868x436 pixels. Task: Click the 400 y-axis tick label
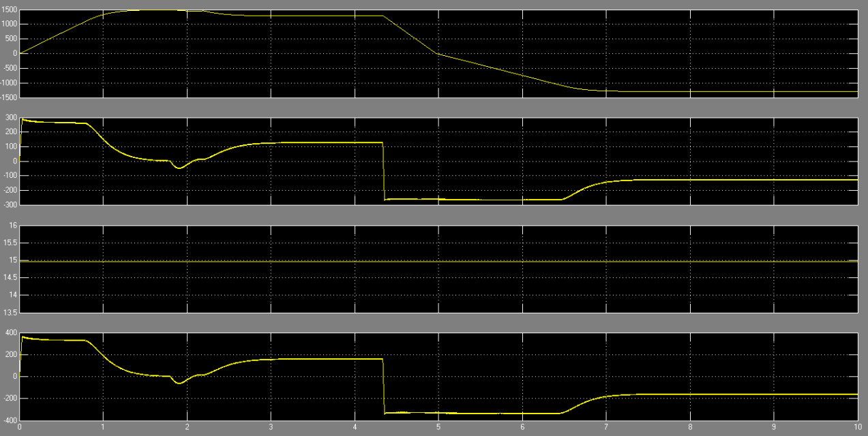click(x=11, y=333)
